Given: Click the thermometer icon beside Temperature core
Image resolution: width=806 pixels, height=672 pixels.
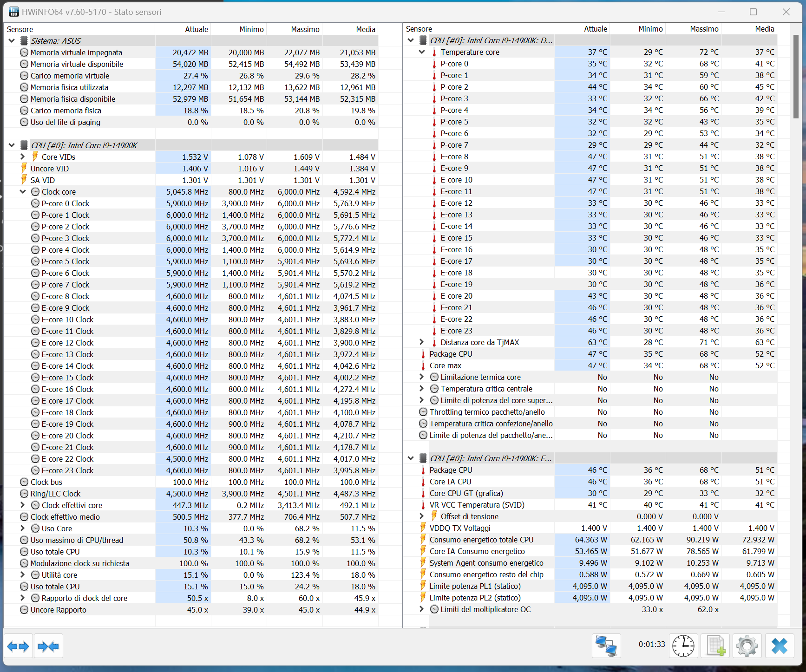Looking at the screenshot, I should [434, 52].
